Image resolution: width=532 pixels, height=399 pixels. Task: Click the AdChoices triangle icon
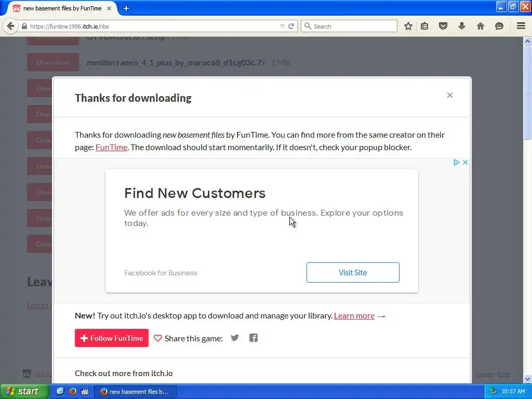(x=457, y=163)
